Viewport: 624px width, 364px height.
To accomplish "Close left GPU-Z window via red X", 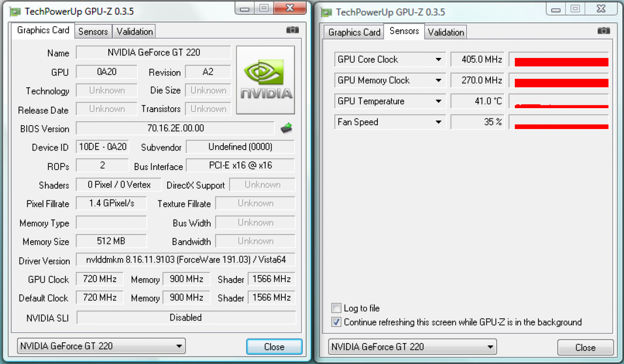I will [x=290, y=8].
